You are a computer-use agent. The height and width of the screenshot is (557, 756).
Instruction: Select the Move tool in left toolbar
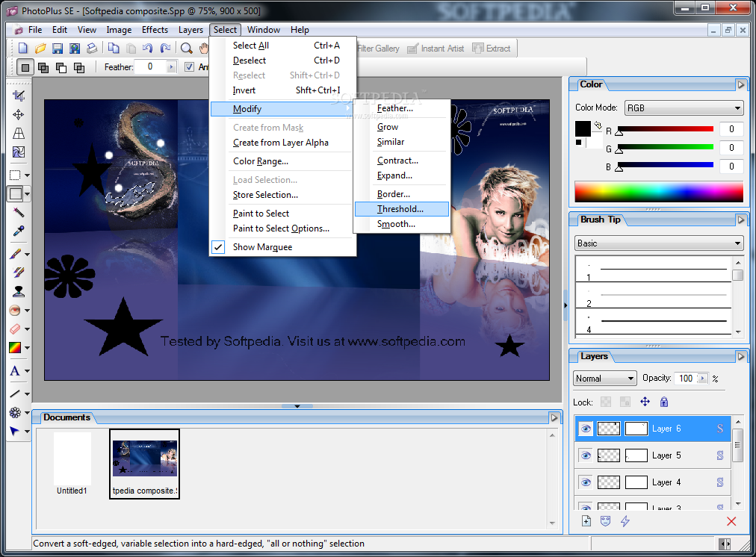tap(19, 115)
